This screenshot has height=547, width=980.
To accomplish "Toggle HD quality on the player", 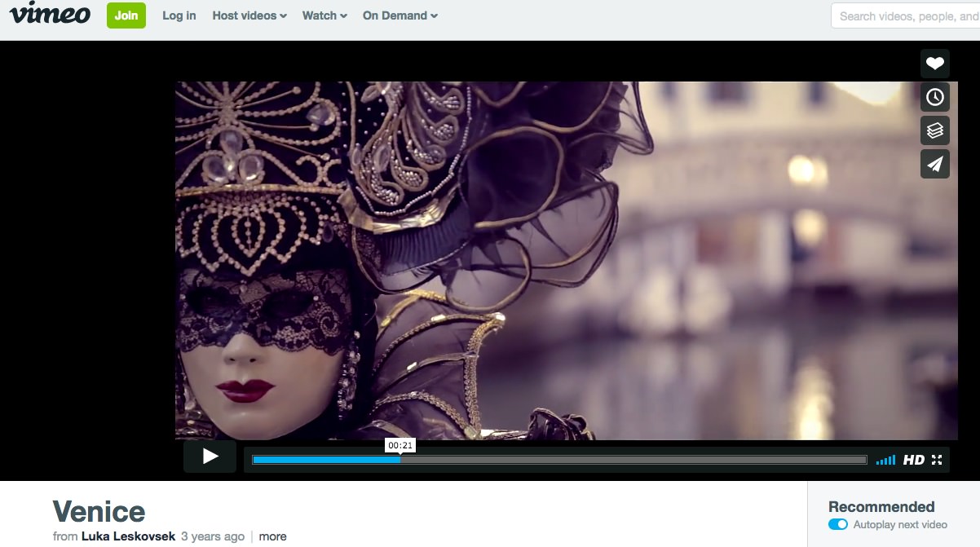I will click(x=913, y=460).
